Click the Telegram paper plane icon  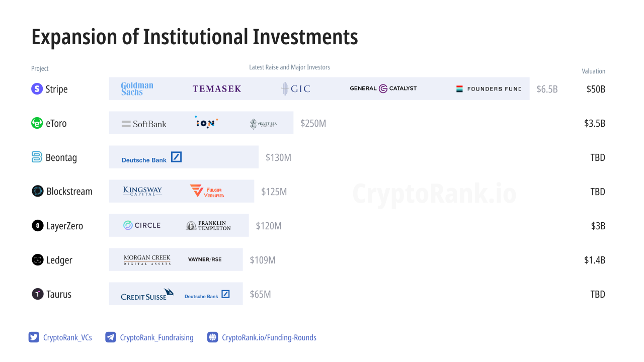(111, 337)
